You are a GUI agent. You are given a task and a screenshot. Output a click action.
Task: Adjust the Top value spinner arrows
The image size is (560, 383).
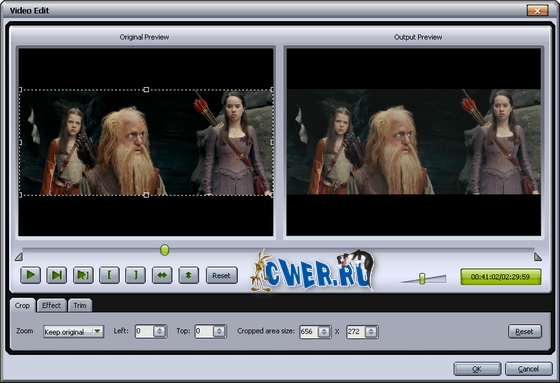219,332
